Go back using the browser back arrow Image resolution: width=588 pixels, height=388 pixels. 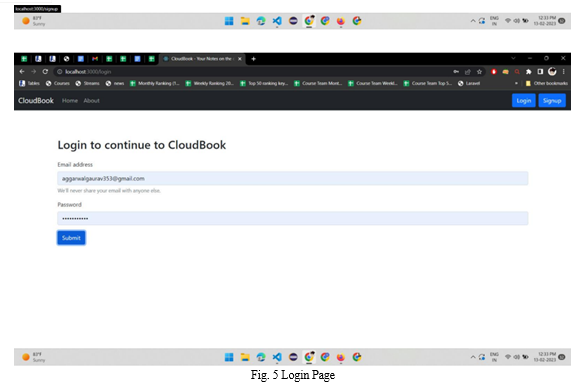pyautogui.click(x=22, y=72)
